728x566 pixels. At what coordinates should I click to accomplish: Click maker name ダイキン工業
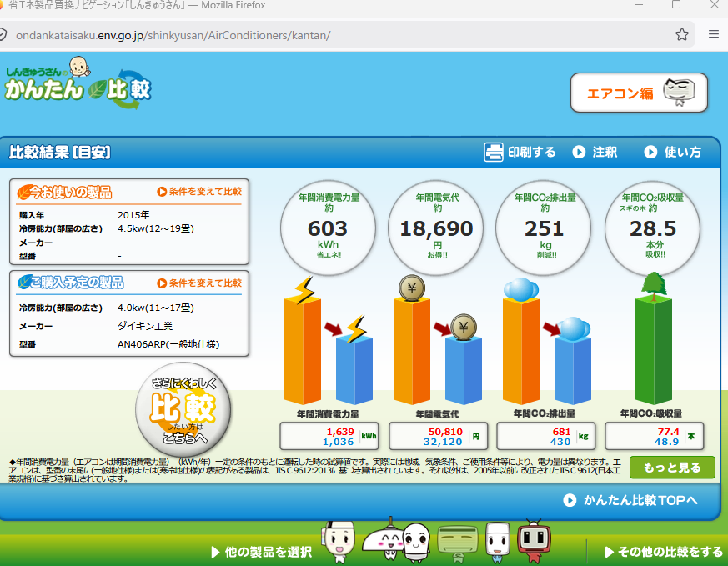tap(145, 326)
